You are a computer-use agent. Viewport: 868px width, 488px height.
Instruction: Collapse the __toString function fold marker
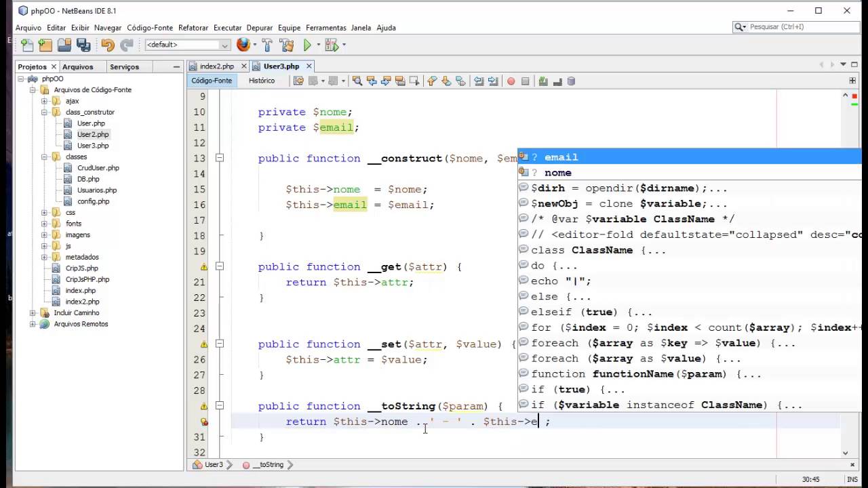(219, 406)
